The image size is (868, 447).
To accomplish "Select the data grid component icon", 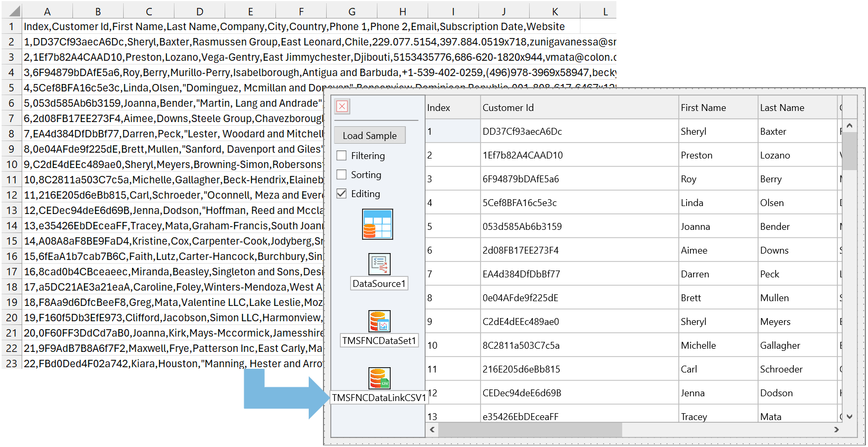I will pyautogui.click(x=377, y=224).
